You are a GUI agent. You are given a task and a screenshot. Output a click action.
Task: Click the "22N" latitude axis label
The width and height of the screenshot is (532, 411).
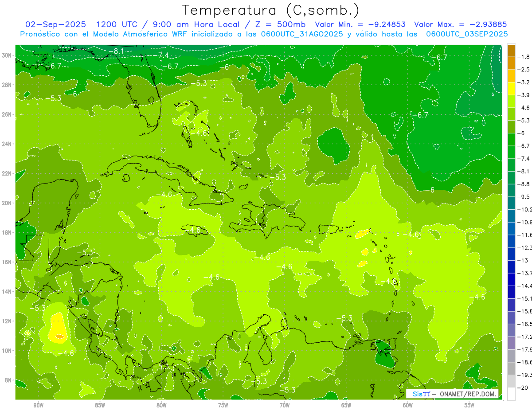7,173
